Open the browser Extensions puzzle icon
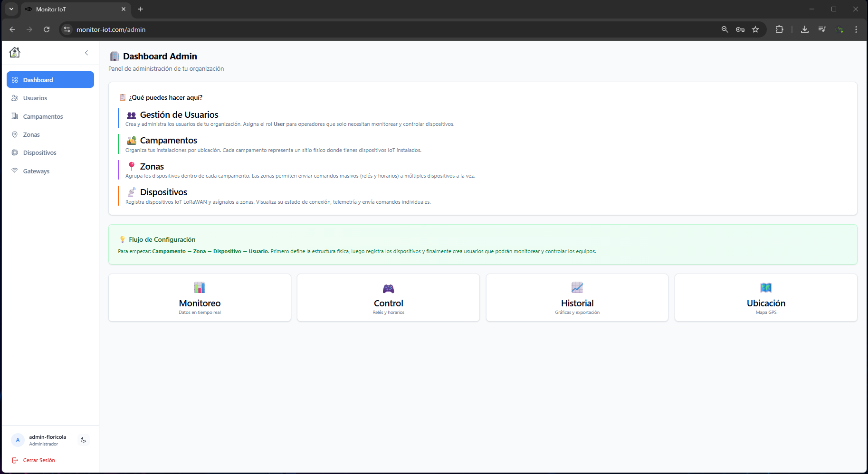 pos(779,29)
